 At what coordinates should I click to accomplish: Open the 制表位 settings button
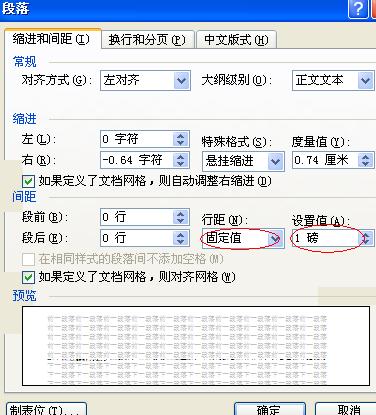(x=46, y=409)
